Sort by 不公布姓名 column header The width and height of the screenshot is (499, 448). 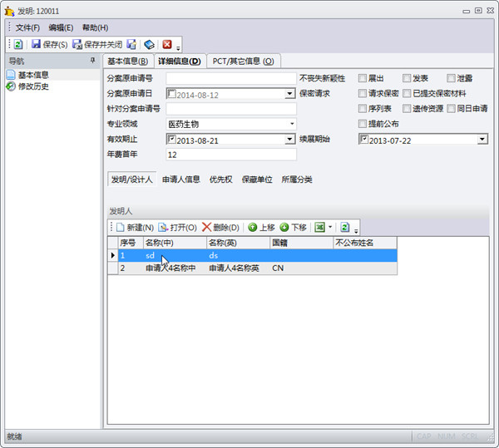pos(365,243)
